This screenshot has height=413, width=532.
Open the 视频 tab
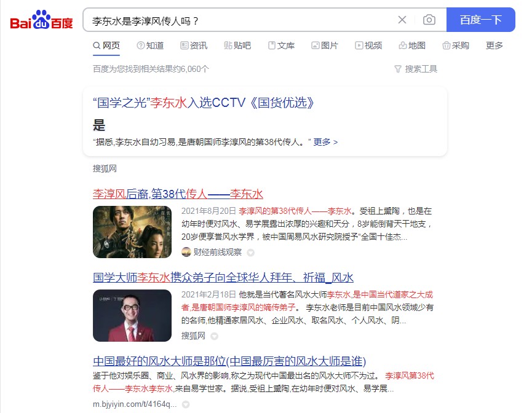point(368,45)
